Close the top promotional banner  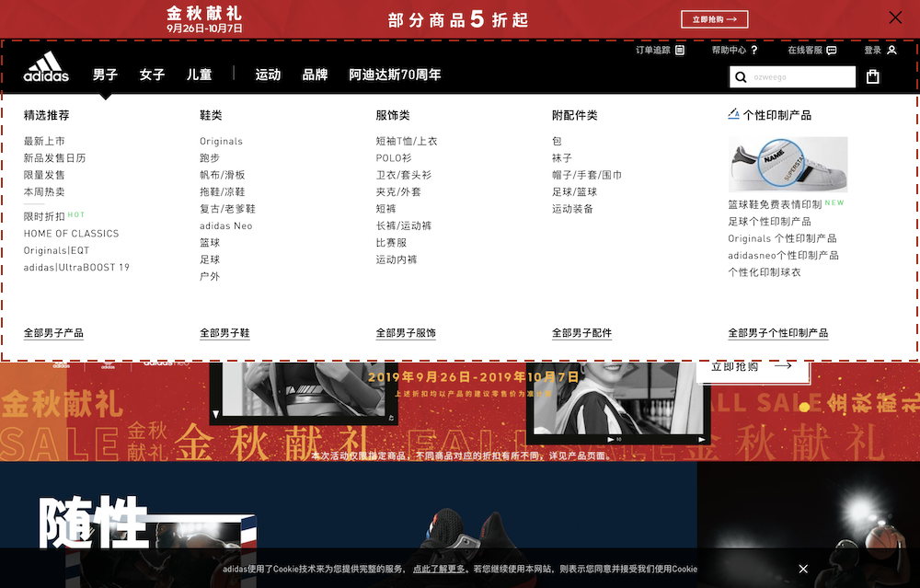pos(895,17)
